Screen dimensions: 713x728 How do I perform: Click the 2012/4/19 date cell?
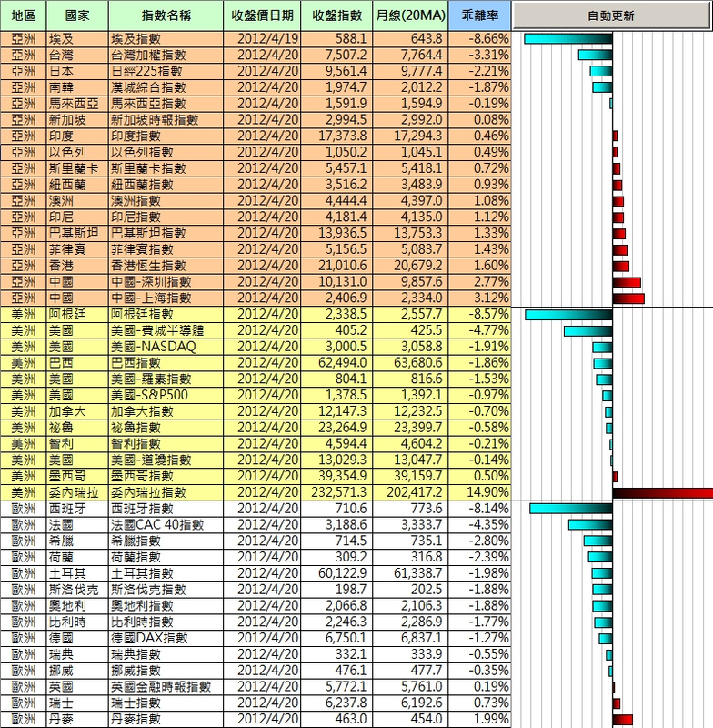coord(262,39)
